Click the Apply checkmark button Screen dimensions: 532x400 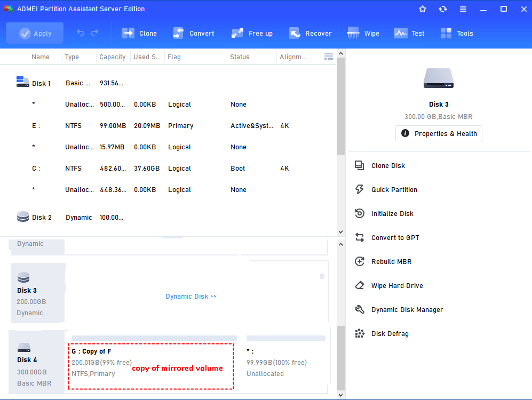point(35,33)
